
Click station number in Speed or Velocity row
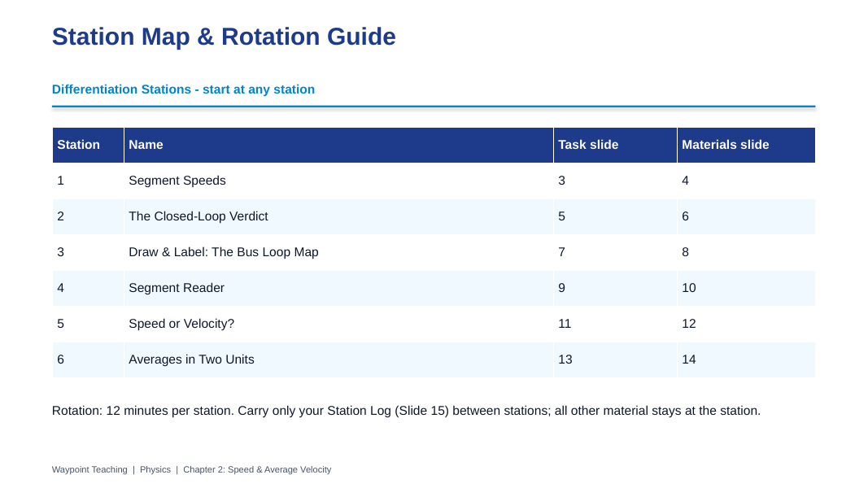(88, 325)
